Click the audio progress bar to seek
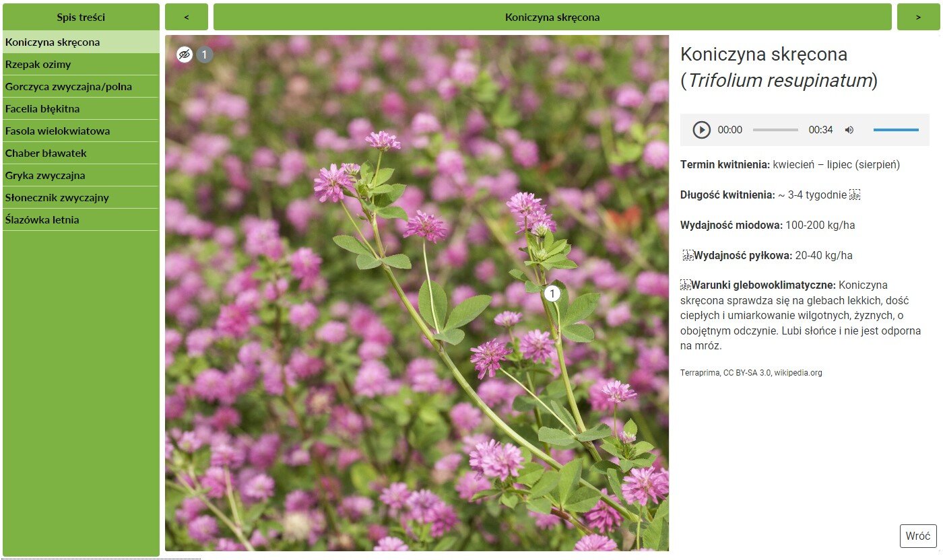Viewport: 943px width, 560px height. (775, 129)
